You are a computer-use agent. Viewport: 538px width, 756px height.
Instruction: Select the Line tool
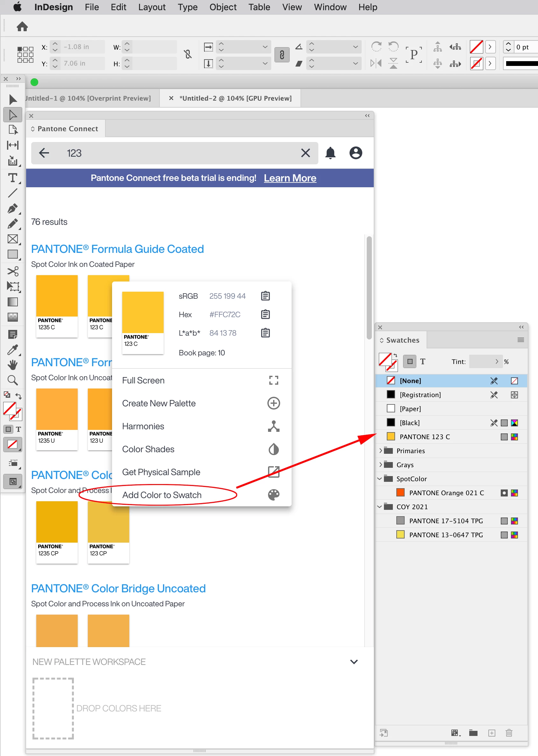[13, 193]
